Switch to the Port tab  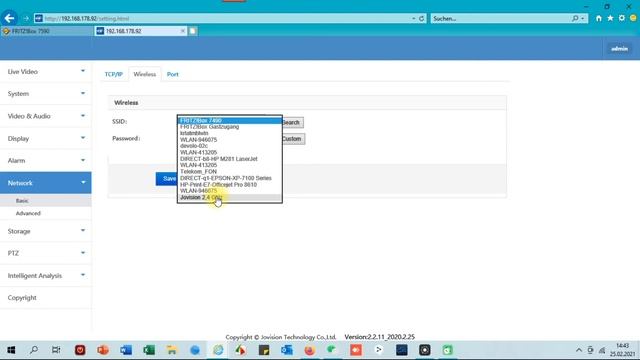point(173,74)
